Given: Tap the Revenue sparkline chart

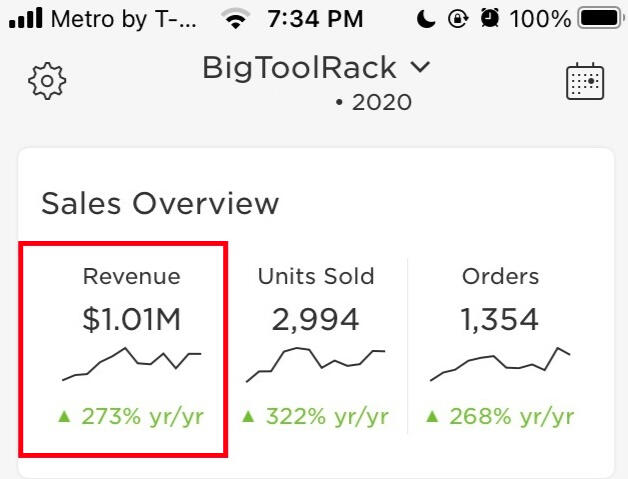Looking at the screenshot, I should [132, 364].
